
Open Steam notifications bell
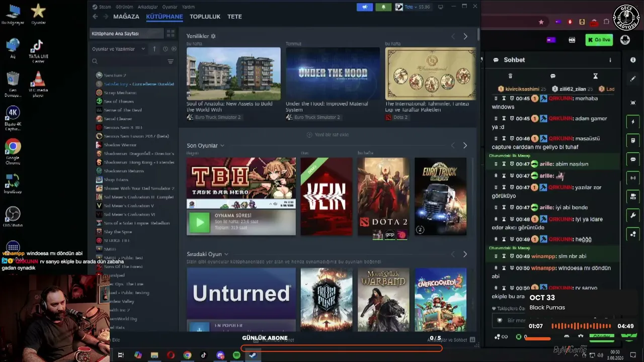tap(383, 7)
